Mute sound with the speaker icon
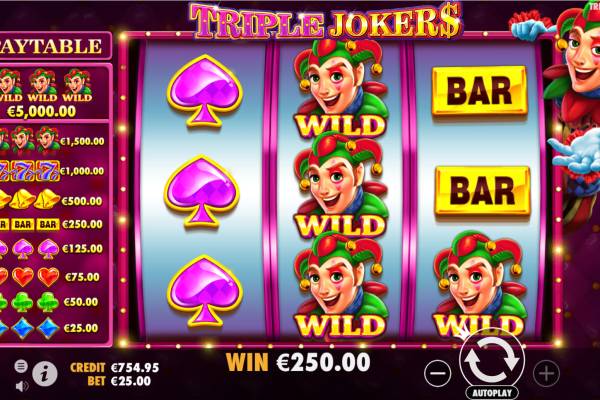 (22, 386)
